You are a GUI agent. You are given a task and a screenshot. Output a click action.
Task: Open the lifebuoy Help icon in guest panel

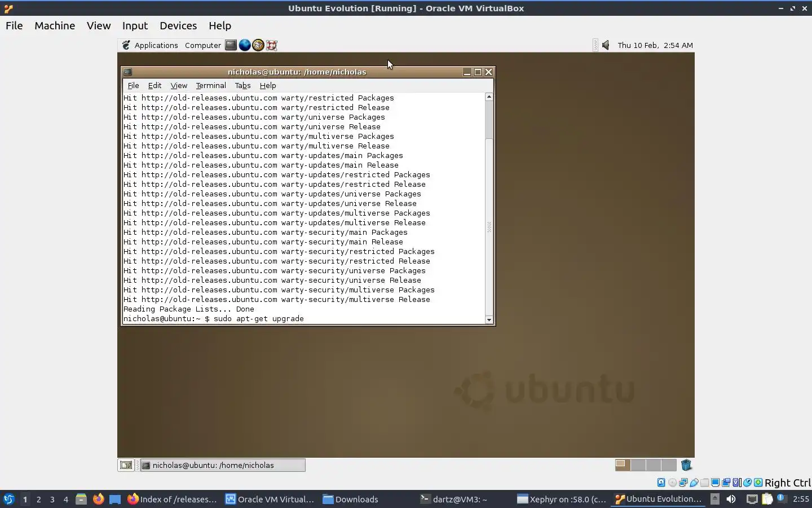(x=272, y=45)
